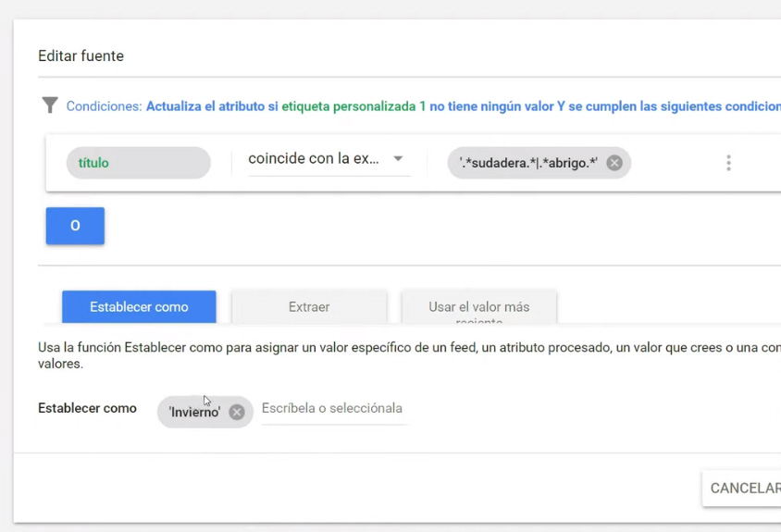This screenshot has width=781, height=532.
Task: Switch to the Extraer tab
Action: [x=309, y=307]
